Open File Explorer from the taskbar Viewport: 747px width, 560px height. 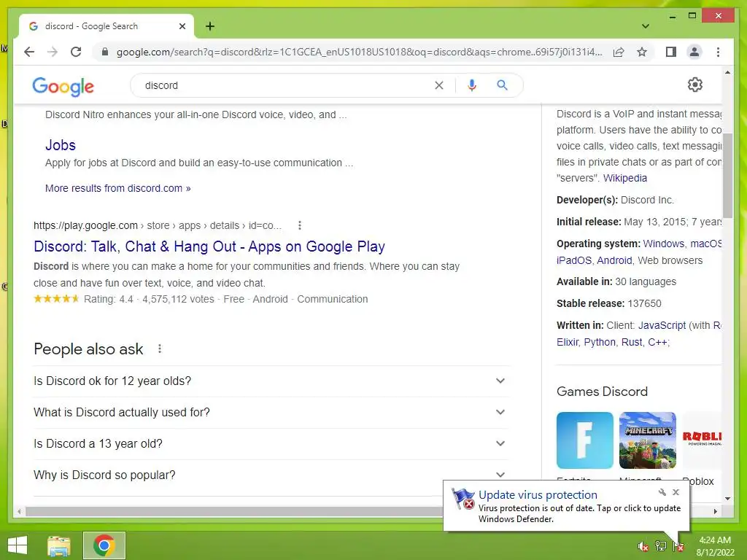(x=59, y=545)
